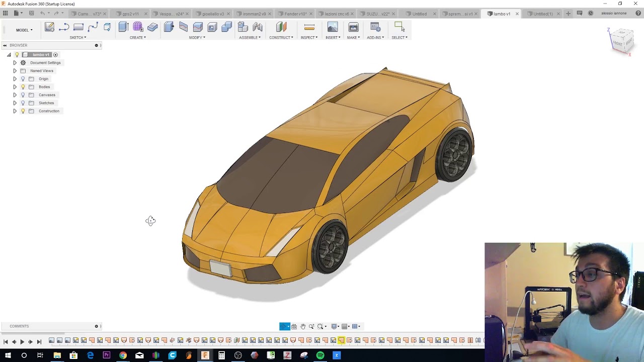
Task: Open Spotify from the taskbar
Action: 320,355
